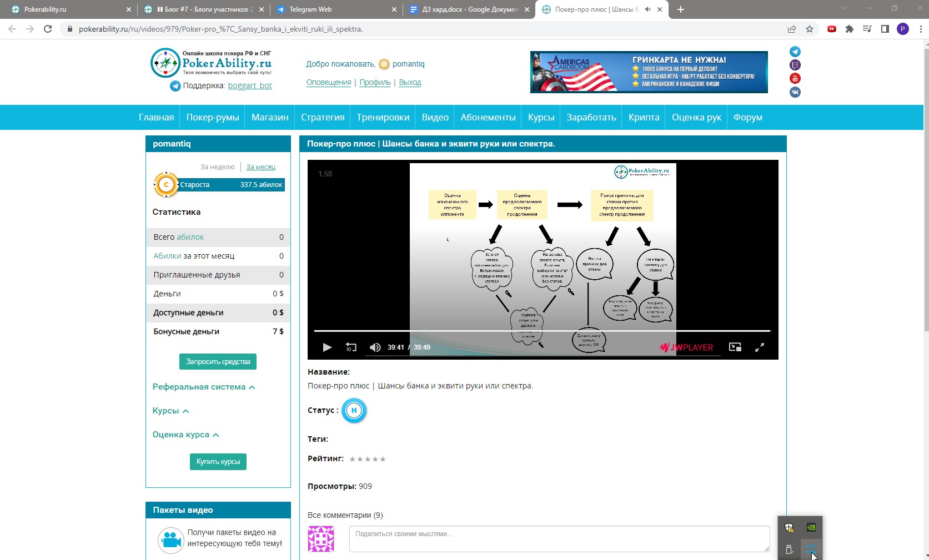
Task: Open new browser tab
Action: pos(681,9)
